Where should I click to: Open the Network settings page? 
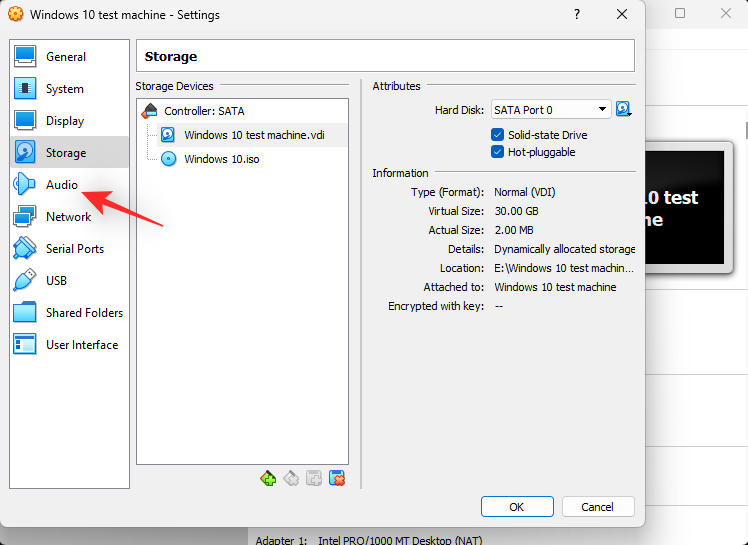tap(68, 217)
